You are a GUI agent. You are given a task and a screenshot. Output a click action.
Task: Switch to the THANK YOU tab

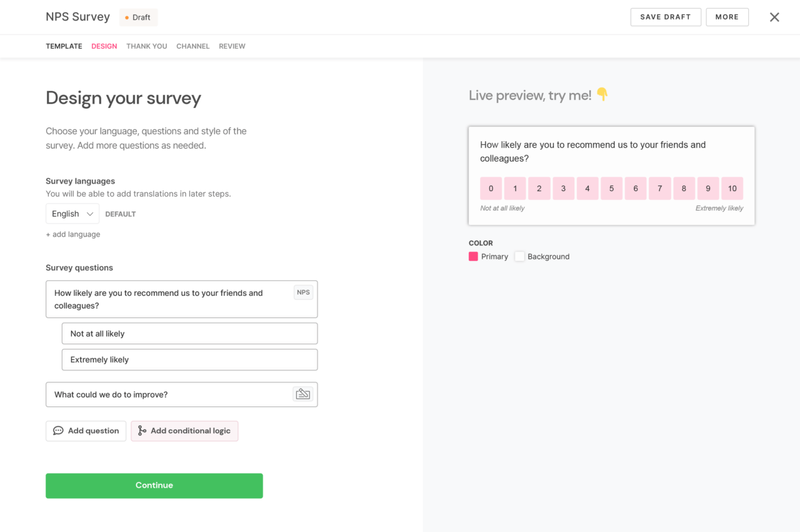pos(146,46)
